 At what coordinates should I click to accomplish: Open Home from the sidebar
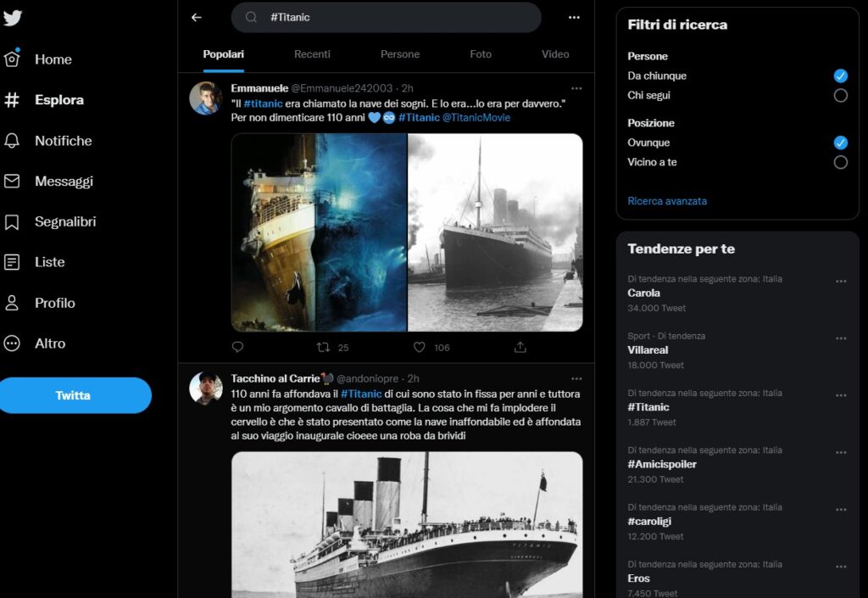pos(37,59)
